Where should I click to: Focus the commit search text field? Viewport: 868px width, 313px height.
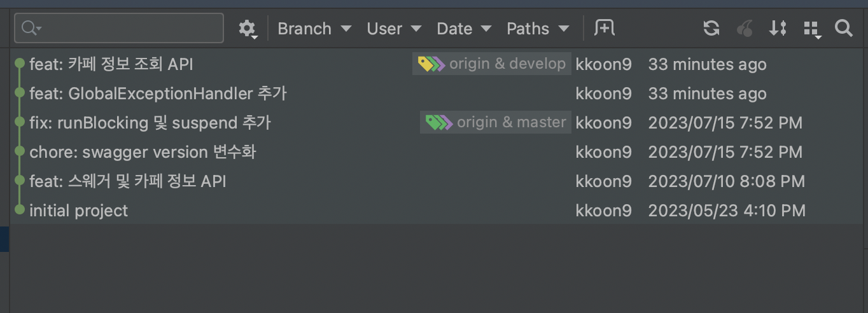pos(119,28)
